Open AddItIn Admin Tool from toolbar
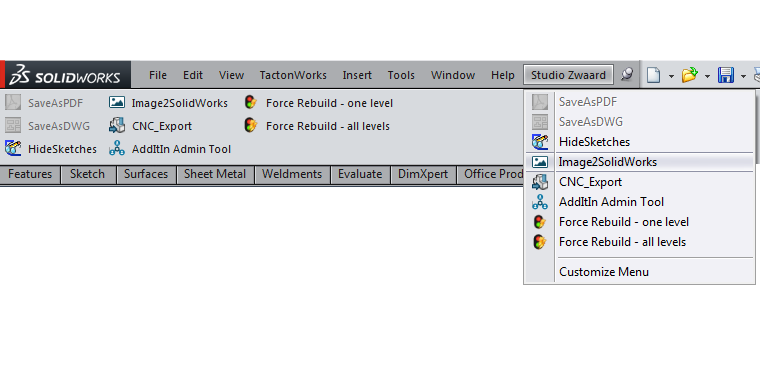Viewport: 760px width, 380px height. pyautogui.click(x=117, y=148)
